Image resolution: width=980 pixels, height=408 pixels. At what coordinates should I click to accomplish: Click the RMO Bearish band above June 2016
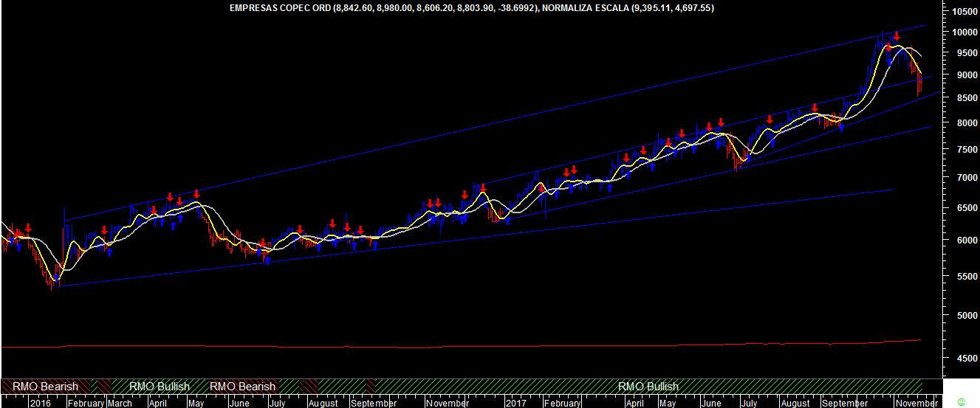[x=243, y=386]
